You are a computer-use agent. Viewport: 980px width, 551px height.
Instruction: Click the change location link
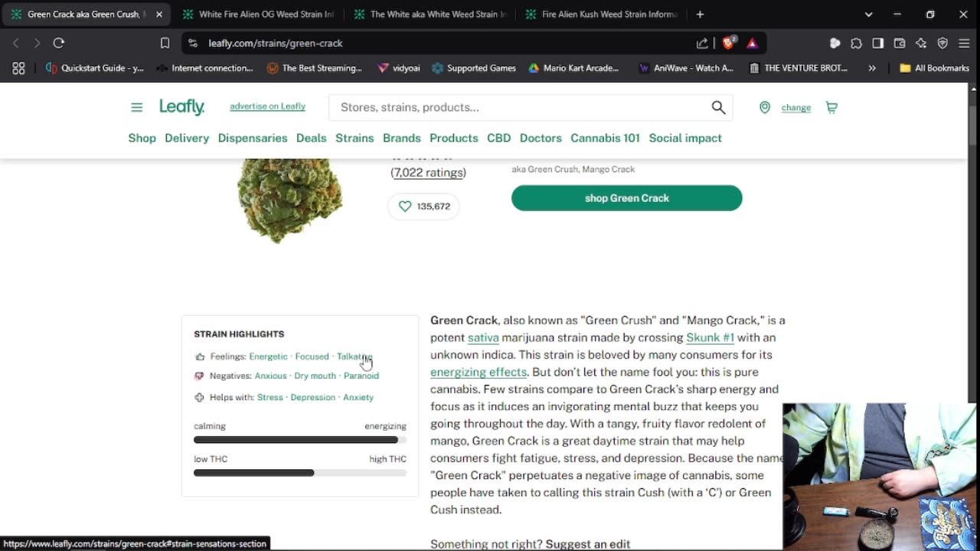pyautogui.click(x=795, y=108)
